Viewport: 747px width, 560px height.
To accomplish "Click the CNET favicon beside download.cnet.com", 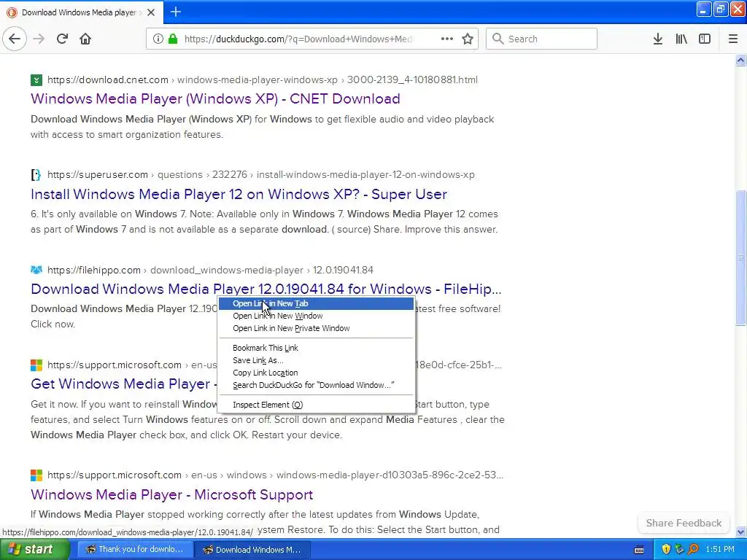I will (36, 80).
